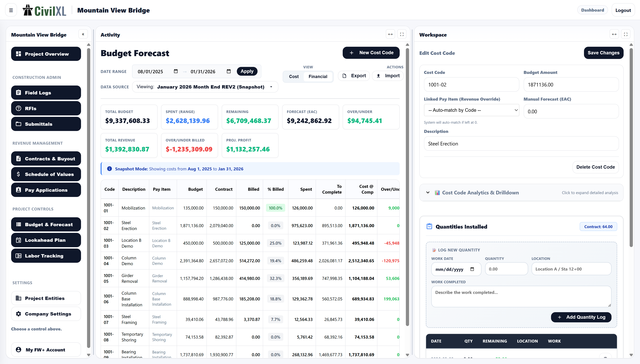The height and width of the screenshot is (364, 640).
Task: Click the Pay Applications briefcase icon
Action: coord(19,190)
